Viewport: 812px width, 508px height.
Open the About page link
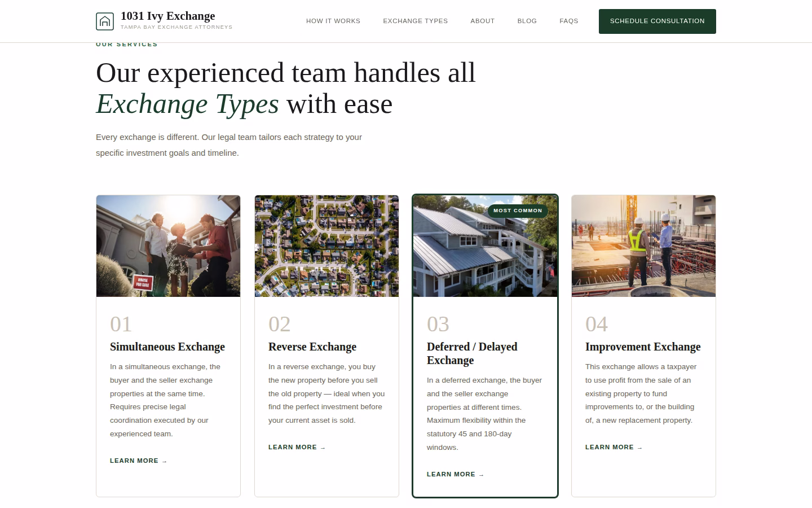[482, 21]
